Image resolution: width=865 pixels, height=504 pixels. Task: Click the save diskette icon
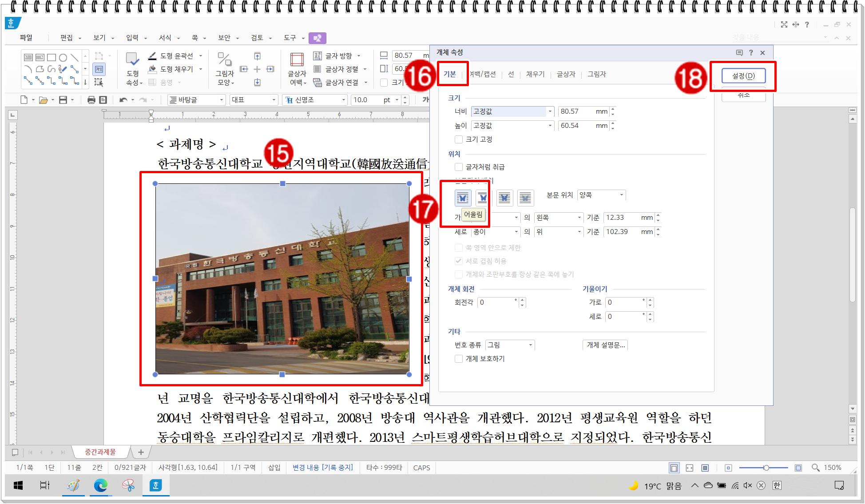pyautogui.click(x=63, y=100)
